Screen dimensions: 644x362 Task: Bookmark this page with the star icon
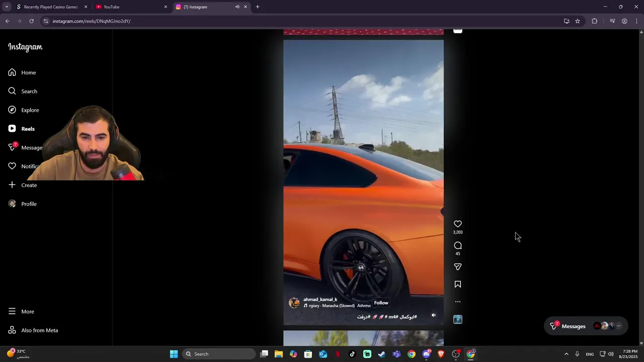pyautogui.click(x=578, y=21)
